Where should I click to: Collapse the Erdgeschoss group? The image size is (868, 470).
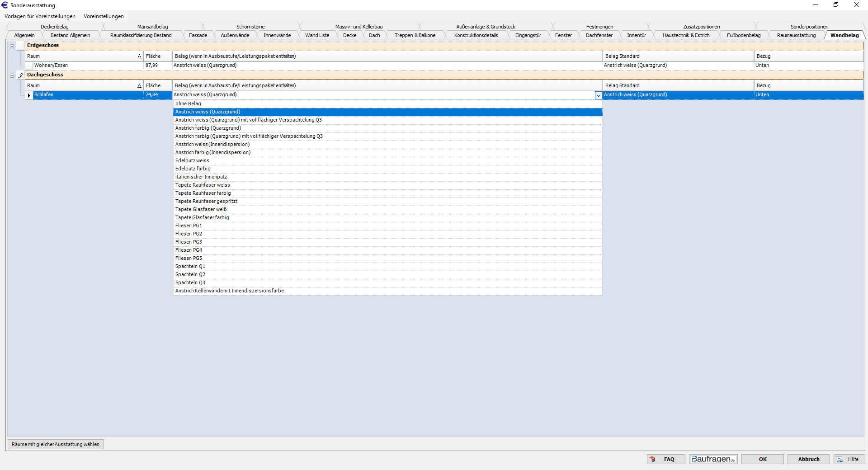click(x=12, y=46)
